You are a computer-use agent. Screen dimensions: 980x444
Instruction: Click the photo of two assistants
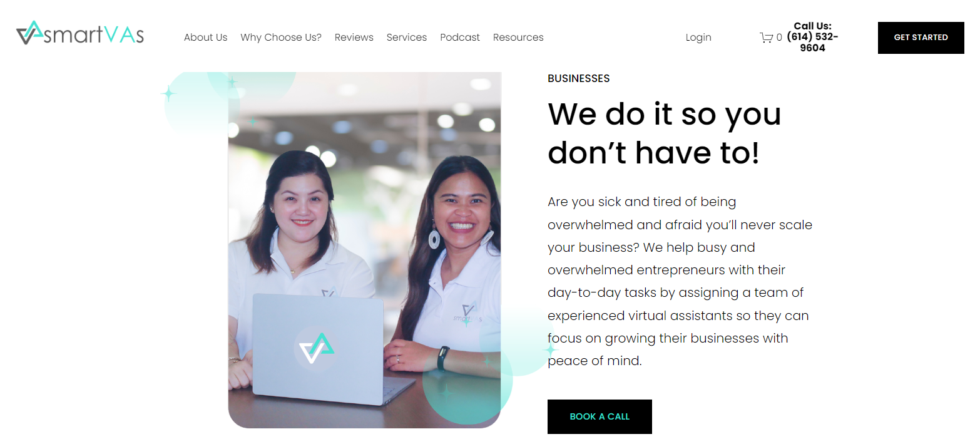(364, 250)
